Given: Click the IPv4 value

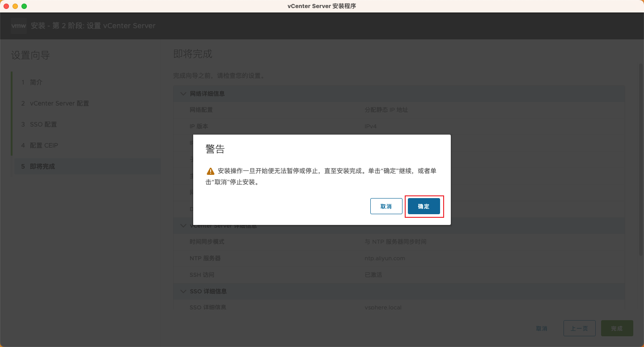Looking at the screenshot, I should [371, 126].
